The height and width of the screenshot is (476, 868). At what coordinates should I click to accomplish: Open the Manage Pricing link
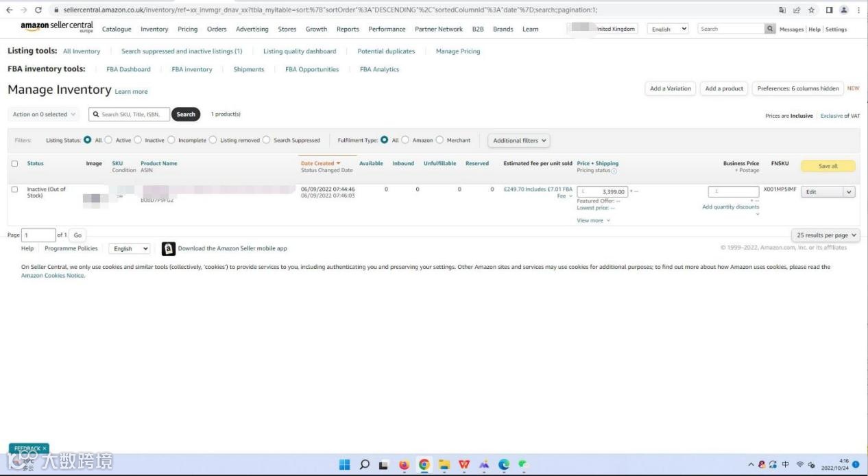tap(458, 51)
